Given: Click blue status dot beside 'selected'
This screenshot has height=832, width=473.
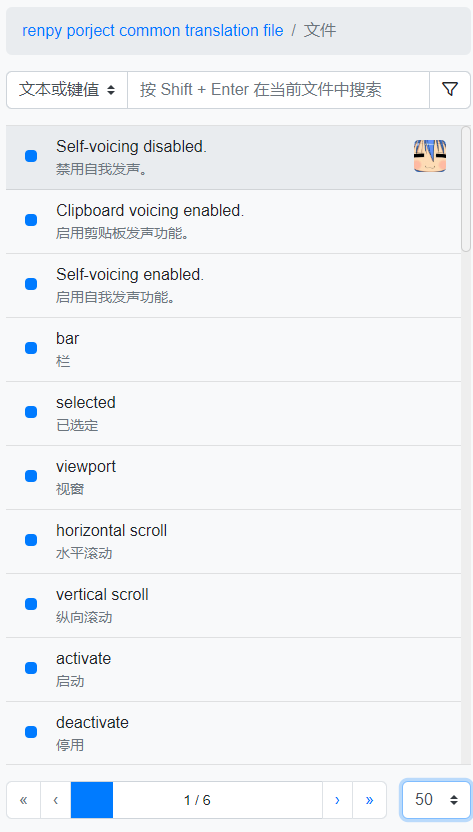Looking at the screenshot, I should tap(31, 412).
